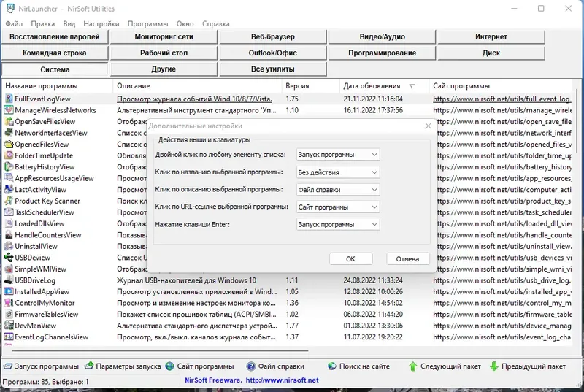Screen dimensions: 584x392
Task: Open the nirsoft.net link in status bar
Action: 283,380
